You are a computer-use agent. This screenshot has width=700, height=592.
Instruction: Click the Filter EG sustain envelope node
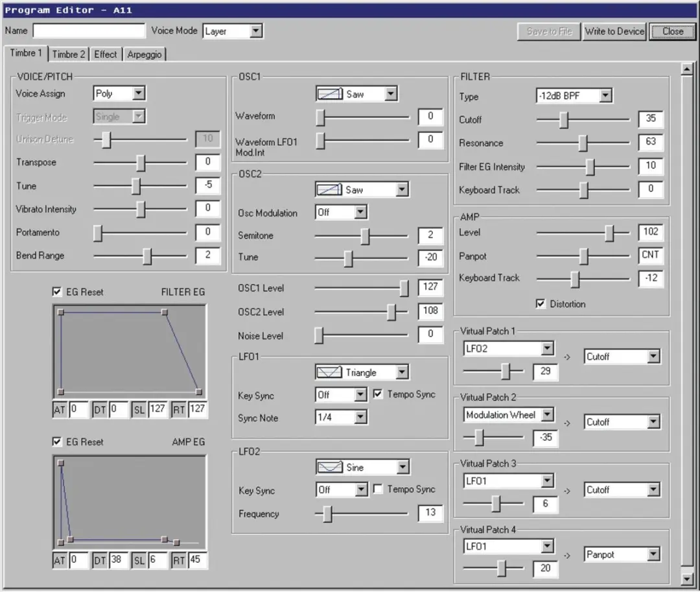pyautogui.click(x=165, y=313)
